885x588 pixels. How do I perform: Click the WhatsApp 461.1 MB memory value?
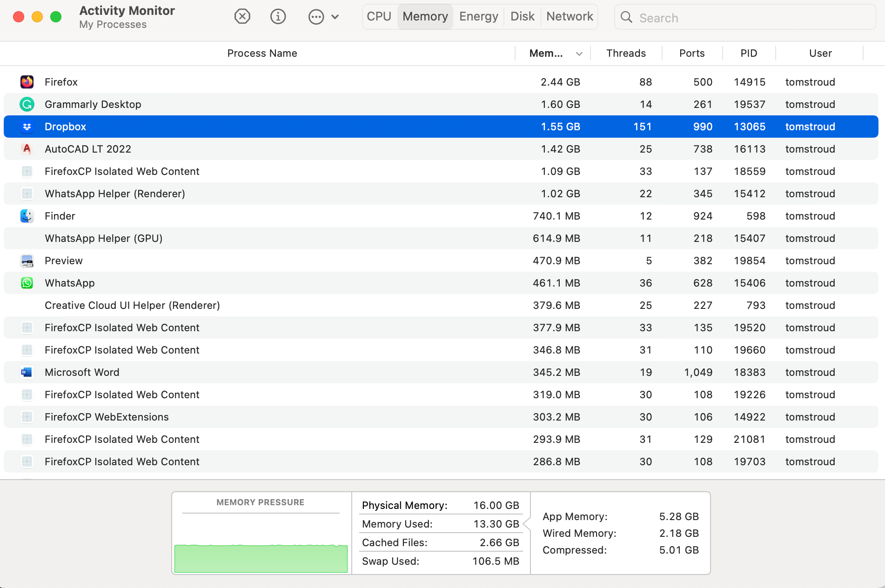(556, 283)
